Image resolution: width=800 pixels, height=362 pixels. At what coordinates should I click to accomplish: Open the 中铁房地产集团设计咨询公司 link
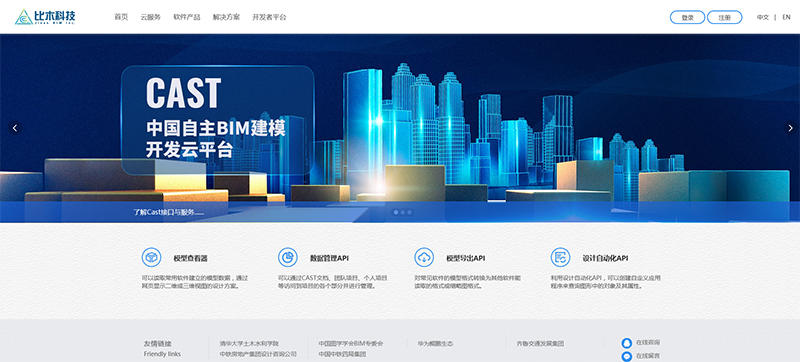point(258,354)
